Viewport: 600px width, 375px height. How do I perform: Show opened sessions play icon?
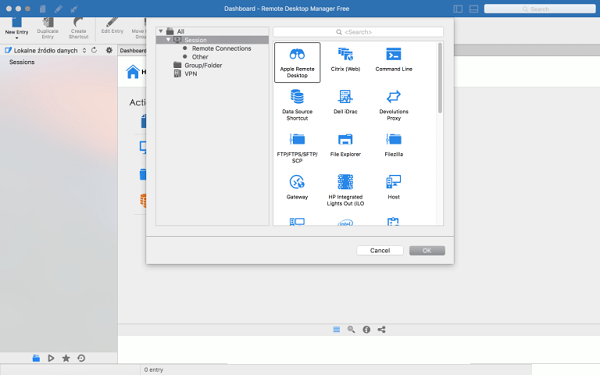click(51, 358)
